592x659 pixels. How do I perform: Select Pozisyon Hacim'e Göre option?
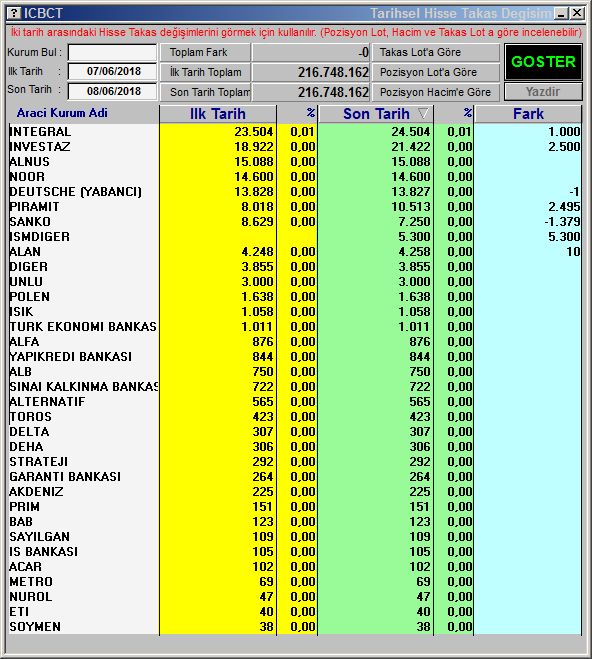436,92
